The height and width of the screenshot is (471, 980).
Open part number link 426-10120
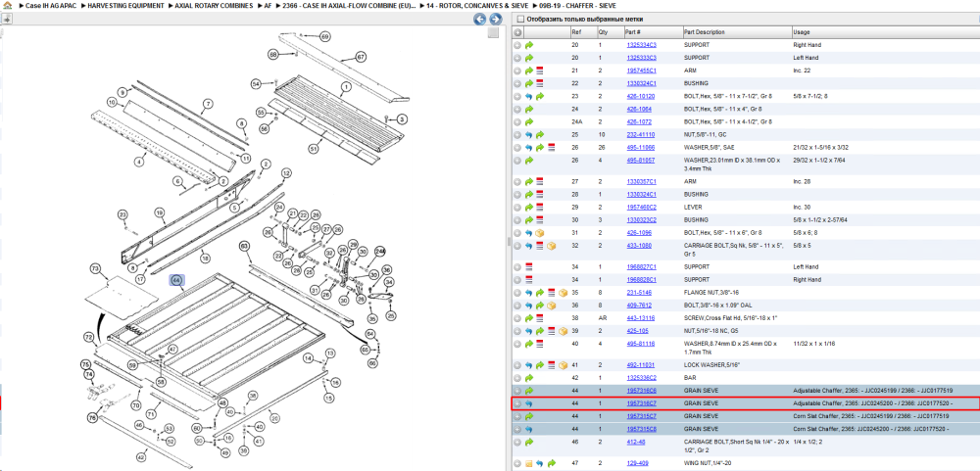(641, 96)
